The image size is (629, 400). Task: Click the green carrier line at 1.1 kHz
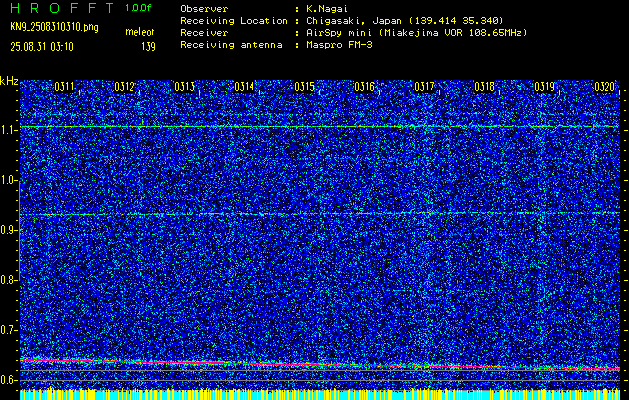click(x=320, y=127)
